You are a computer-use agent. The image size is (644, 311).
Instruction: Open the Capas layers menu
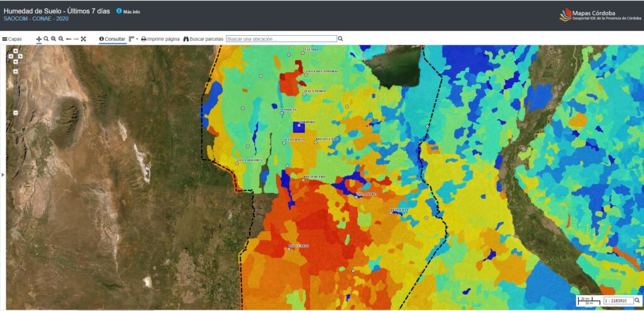(12, 39)
